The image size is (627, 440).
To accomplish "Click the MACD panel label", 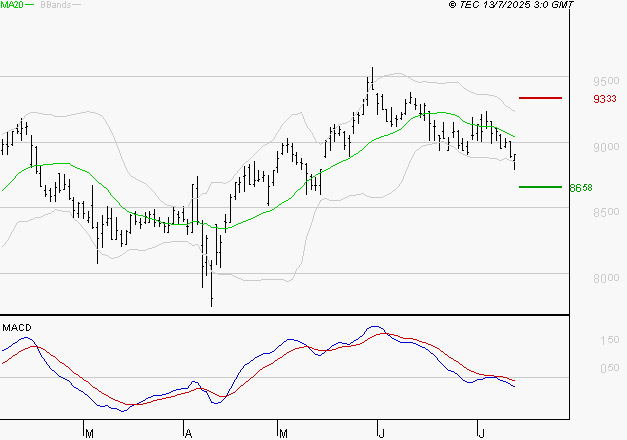I will (x=17, y=328).
